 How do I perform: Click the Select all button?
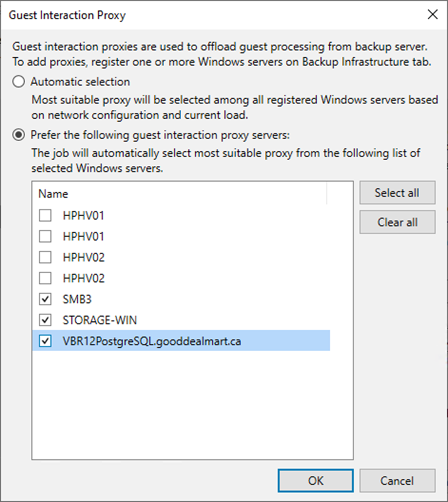pos(397,193)
